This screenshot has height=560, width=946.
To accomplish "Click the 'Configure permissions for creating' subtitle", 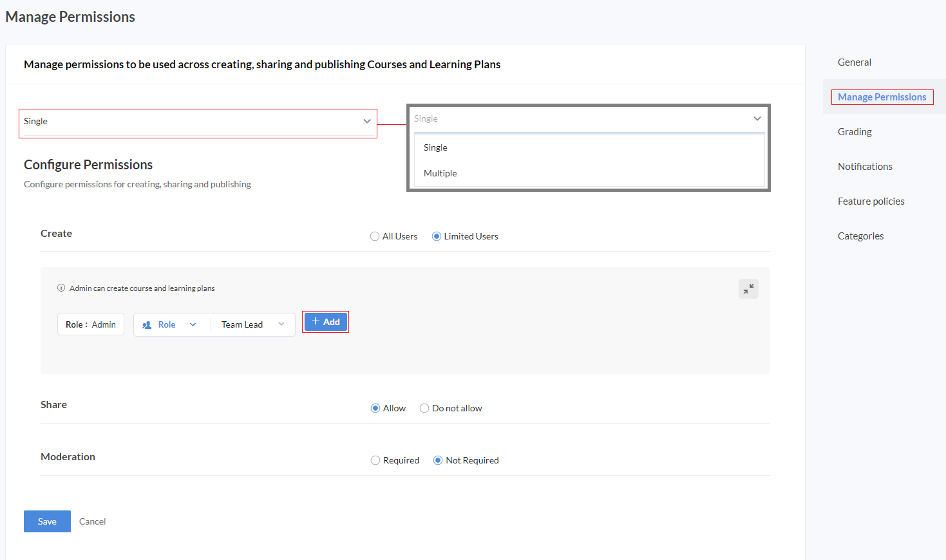I will pos(137,184).
